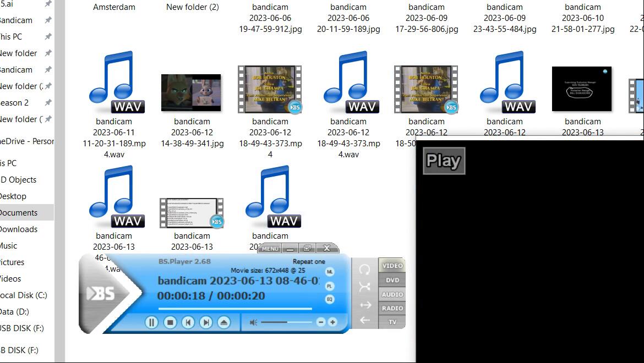Image resolution: width=644 pixels, height=363 pixels.
Task: Pause playback in BS.Player
Action: pyautogui.click(x=151, y=322)
